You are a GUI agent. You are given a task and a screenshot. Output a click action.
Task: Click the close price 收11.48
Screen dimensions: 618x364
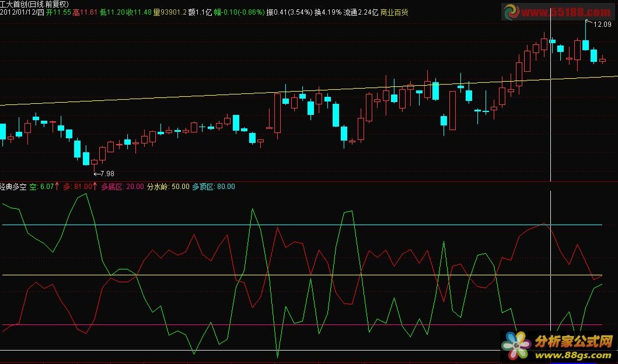[139, 12]
